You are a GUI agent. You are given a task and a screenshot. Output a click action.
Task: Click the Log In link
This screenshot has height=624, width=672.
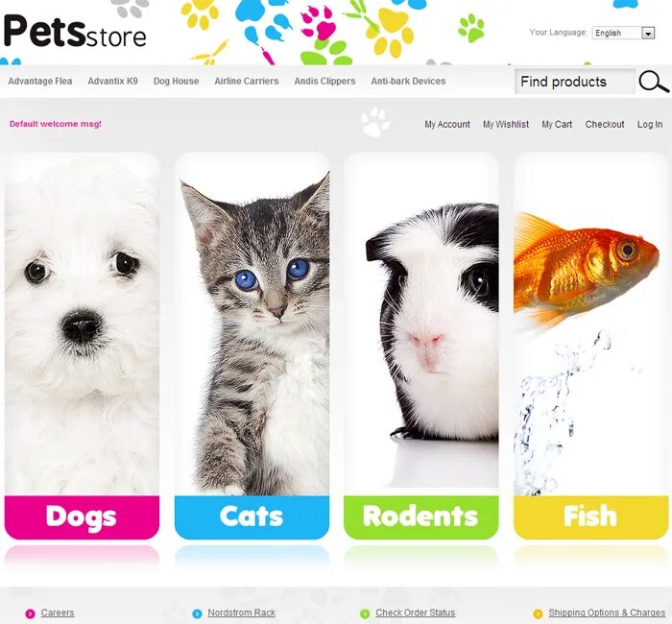[x=650, y=124]
